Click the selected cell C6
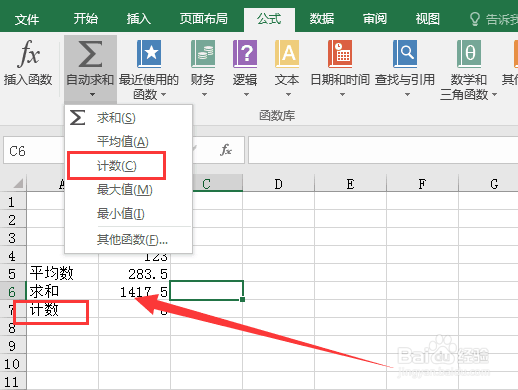 (x=207, y=291)
